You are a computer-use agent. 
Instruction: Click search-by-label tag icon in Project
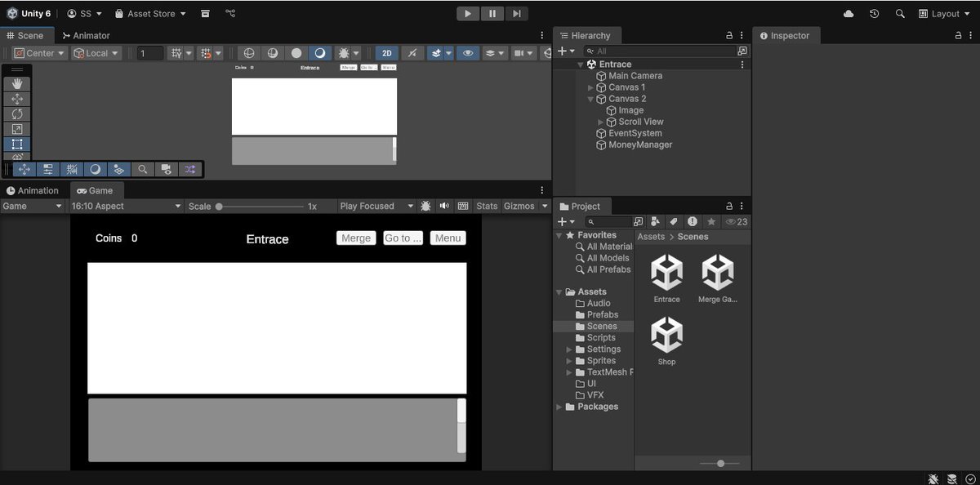(x=674, y=221)
